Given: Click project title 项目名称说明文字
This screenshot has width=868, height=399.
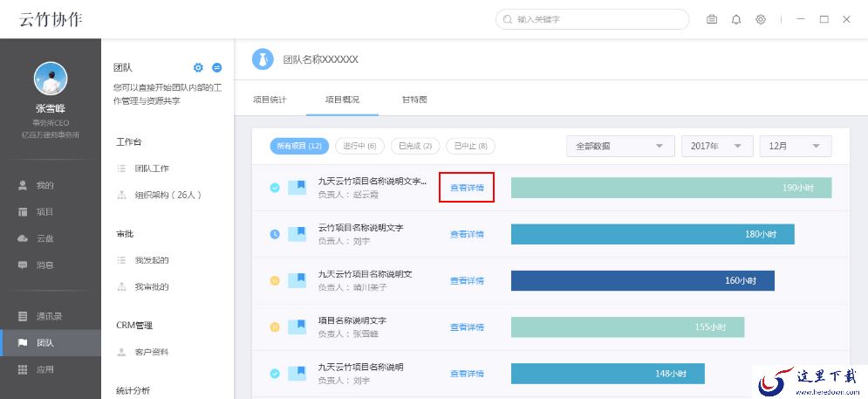Looking at the screenshot, I should pos(352,320).
